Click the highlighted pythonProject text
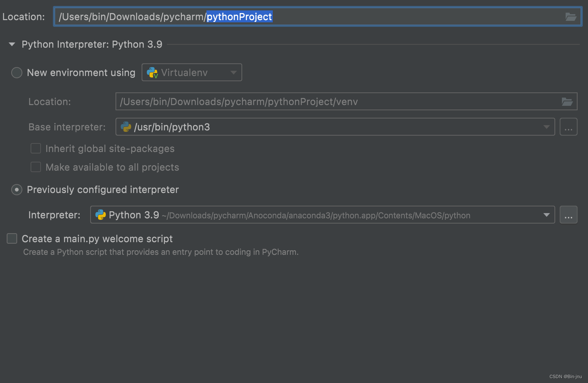 [x=240, y=17]
